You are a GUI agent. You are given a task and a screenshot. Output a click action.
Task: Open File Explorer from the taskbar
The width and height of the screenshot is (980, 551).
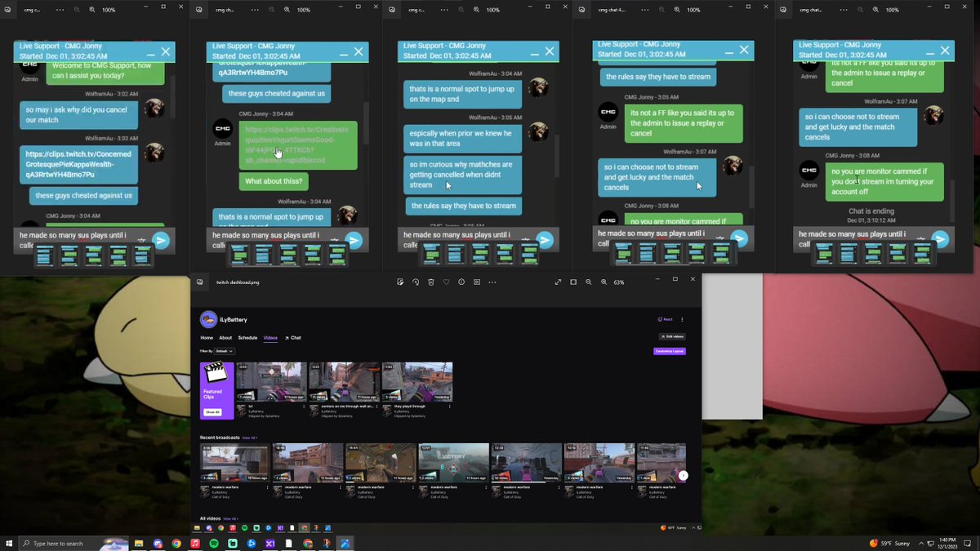click(x=139, y=543)
